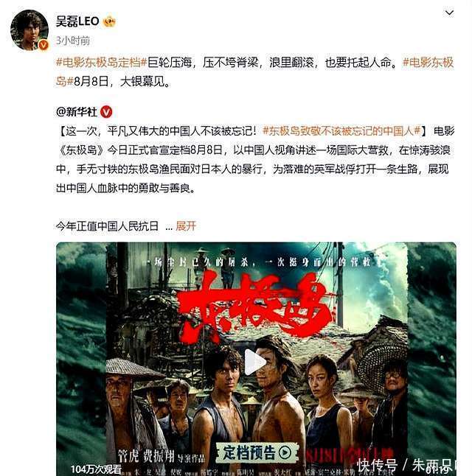
Task: Expand the full post with 展开
Action: pos(186,226)
